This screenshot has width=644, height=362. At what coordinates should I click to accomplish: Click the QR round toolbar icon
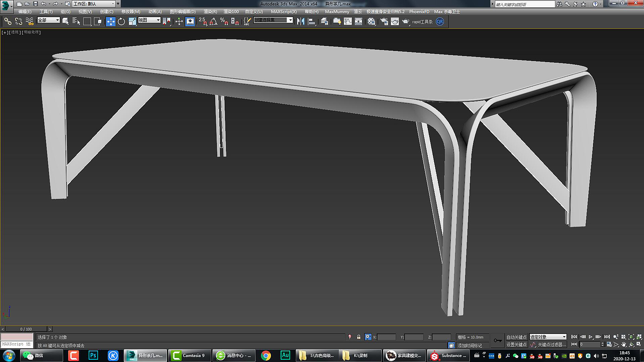click(440, 22)
